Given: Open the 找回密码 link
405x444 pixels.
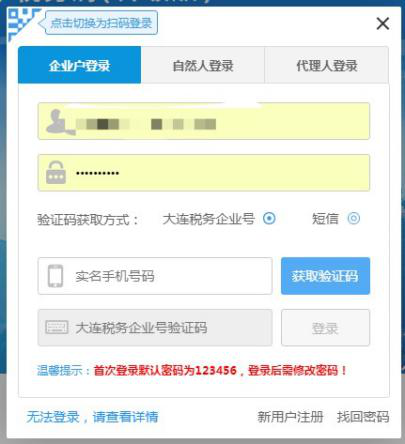Looking at the screenshot, I should [x=363, y=417].
